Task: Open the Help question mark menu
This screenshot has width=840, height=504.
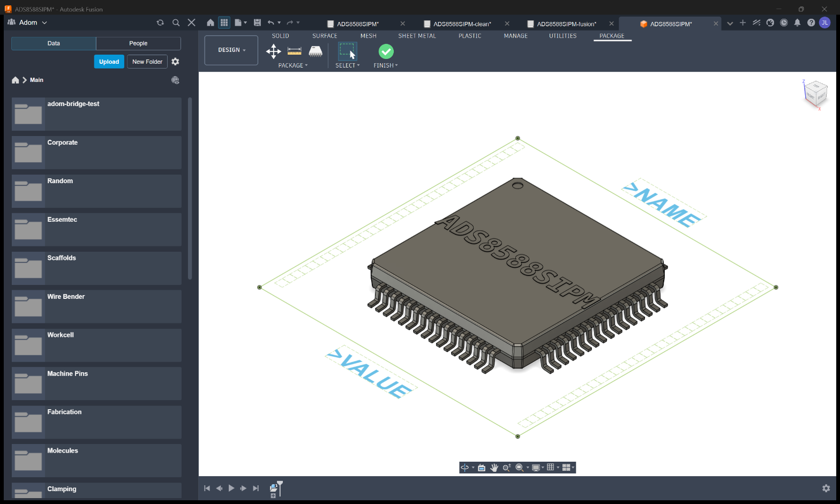Action: (x=811, y=22)
